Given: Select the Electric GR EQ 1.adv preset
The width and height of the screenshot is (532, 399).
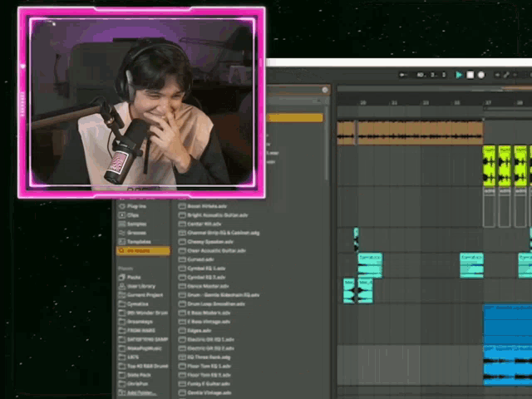Looking at the screenshot, I should (207, 339).
